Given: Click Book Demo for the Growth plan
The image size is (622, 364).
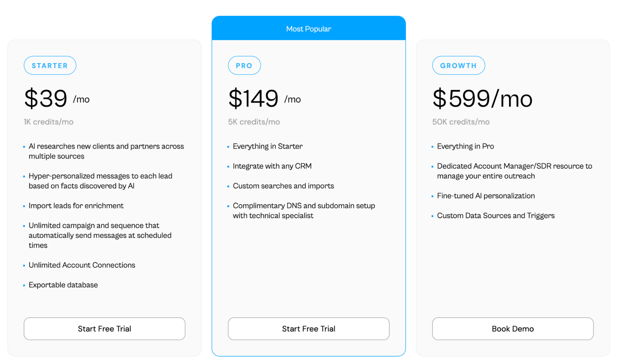Looking at the screenshot, I should click(512, 329).
